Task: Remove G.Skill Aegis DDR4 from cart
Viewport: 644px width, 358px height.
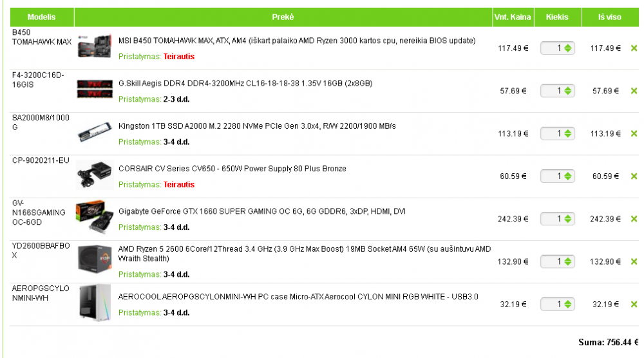Action: pos(634,91)
